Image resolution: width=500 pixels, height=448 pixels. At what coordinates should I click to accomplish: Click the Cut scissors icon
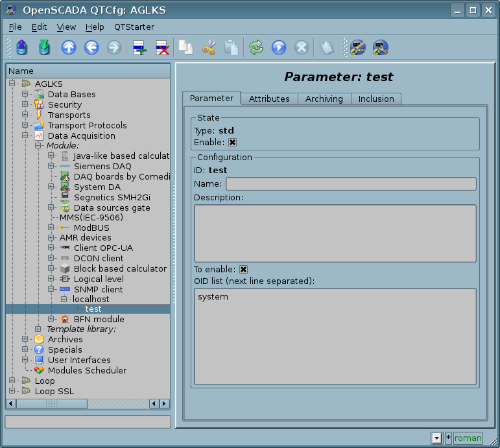(x=208, y=47)
